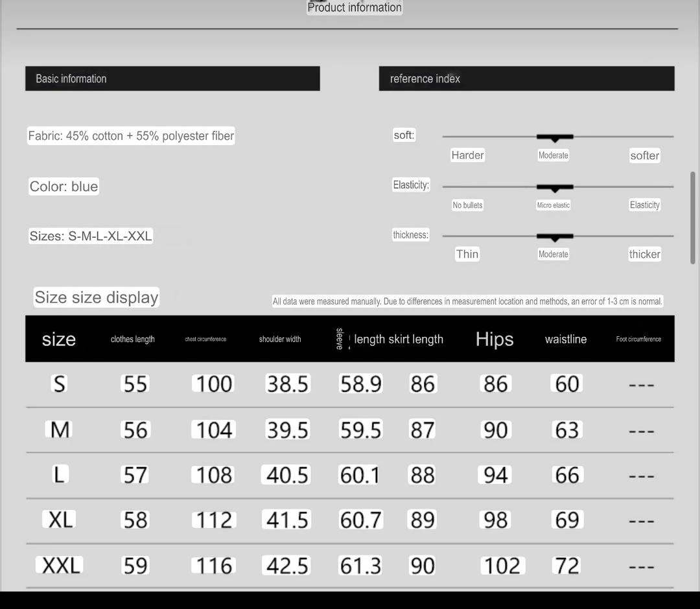
Task: Select the Color: blue label
Action: tap(64, 187)
